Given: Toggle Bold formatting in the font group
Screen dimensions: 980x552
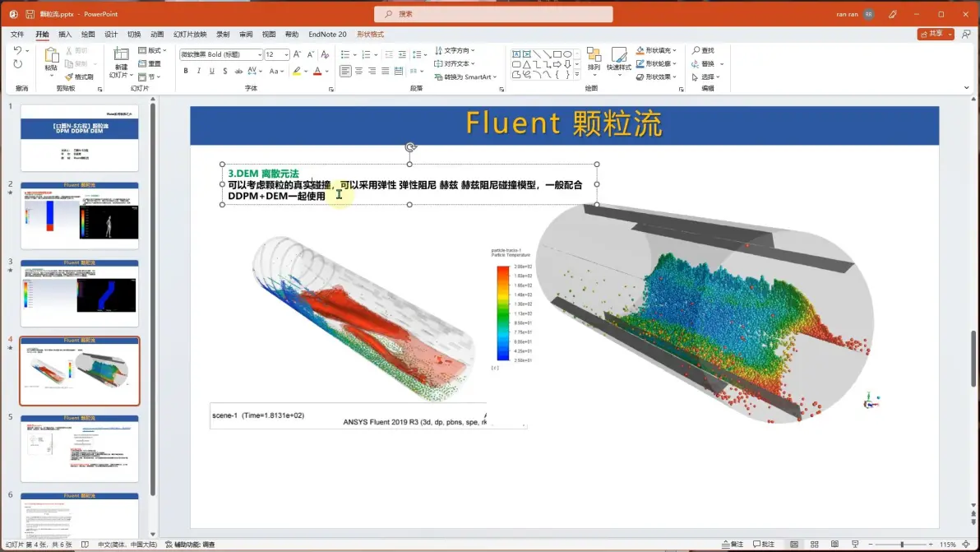Looking at the screenshot, I should point(186,72).
